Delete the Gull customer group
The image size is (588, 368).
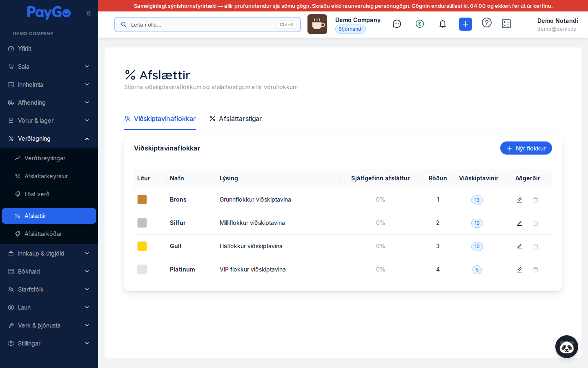[x=536, y=247]
